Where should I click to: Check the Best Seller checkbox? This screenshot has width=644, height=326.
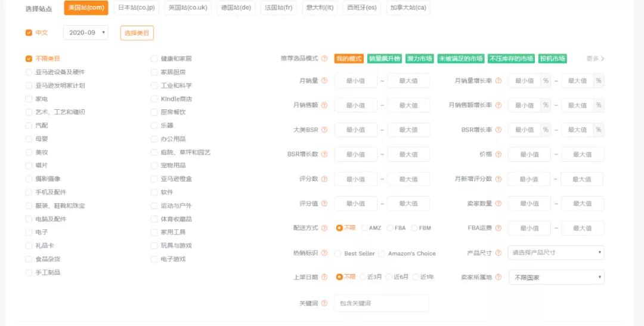[338, 254]
